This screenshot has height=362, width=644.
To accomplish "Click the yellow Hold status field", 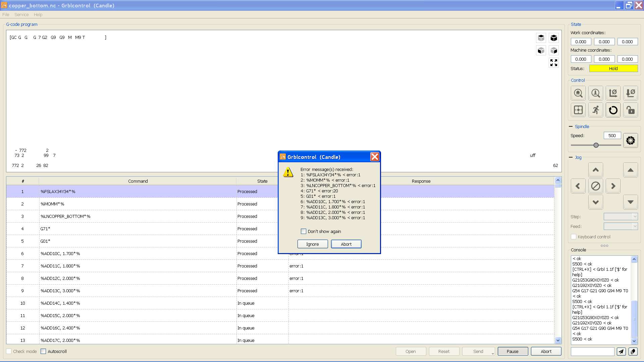I will pos(613,68).
